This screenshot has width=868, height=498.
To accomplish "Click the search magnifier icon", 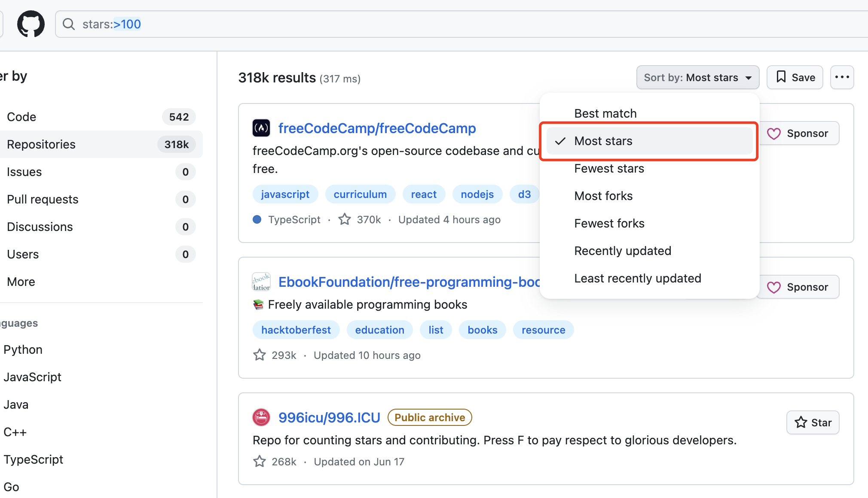I will (69, 24).
